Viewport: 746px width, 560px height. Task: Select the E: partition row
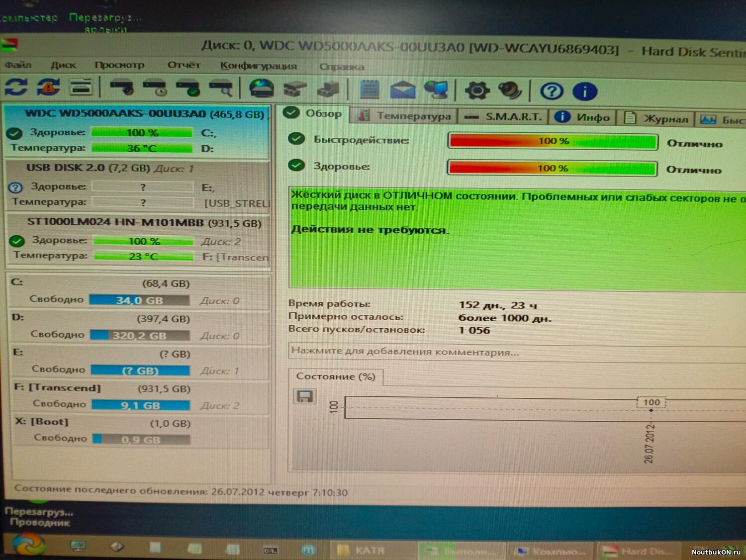point(140,362)
